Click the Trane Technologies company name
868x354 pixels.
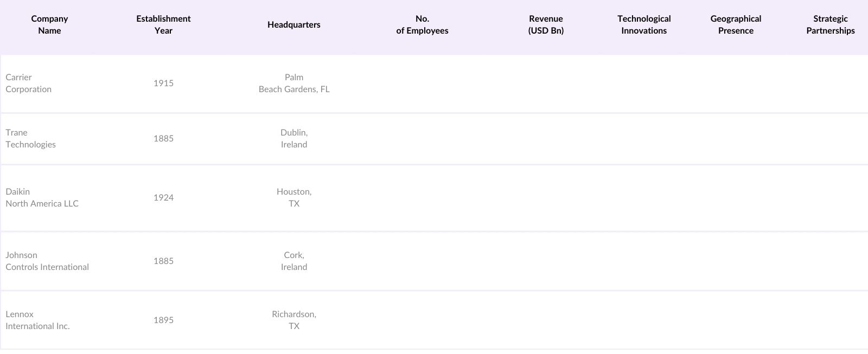coord(31,139)
